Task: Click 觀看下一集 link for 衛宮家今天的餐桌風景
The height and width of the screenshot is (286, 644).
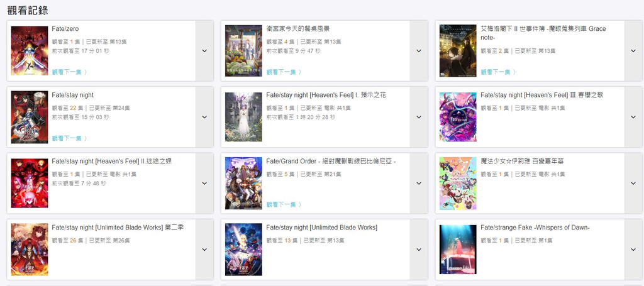Action: coord(284,72)
